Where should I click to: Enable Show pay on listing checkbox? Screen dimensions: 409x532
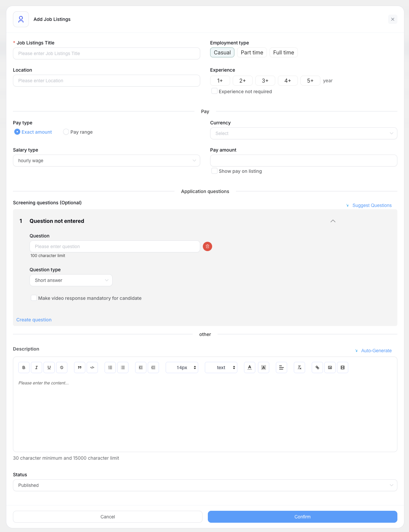click(214, 171)
